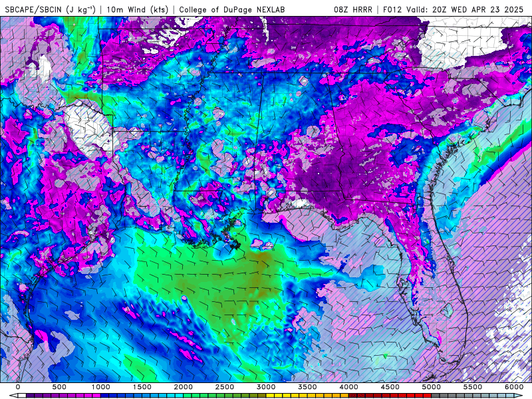532x399 pixels.
Task: Click the SBCAPE/SBCIN (J kg⁻¹) title text
Action: [51, 9]
